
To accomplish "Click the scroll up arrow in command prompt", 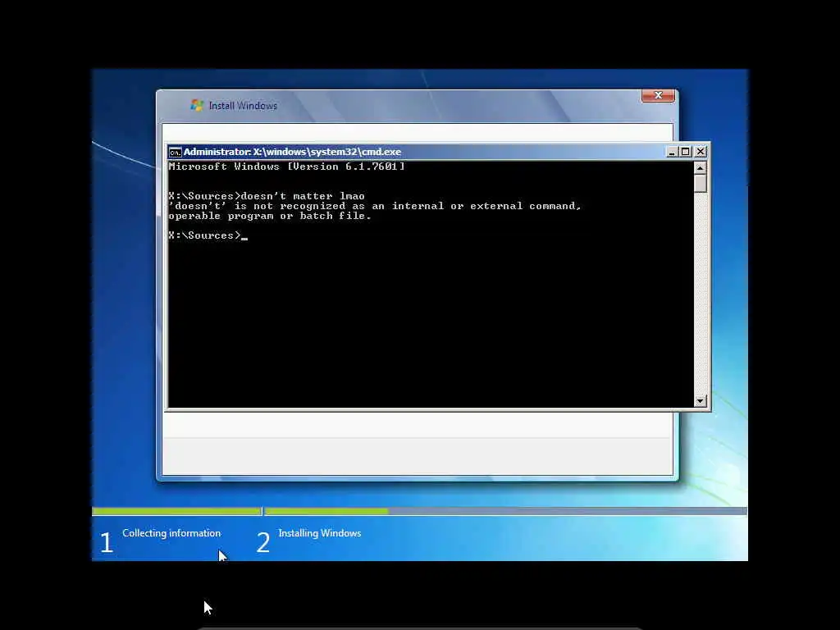I will [x=701, y=167].
